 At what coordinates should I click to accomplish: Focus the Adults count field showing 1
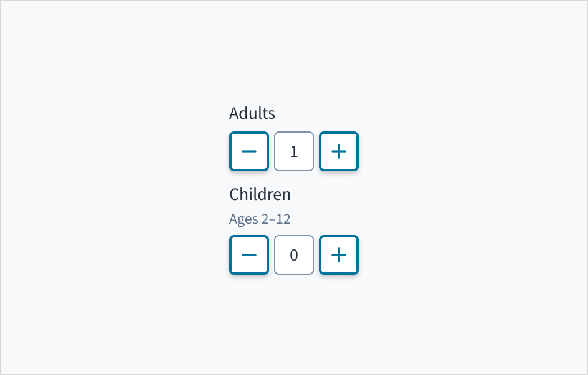point(294,151)
